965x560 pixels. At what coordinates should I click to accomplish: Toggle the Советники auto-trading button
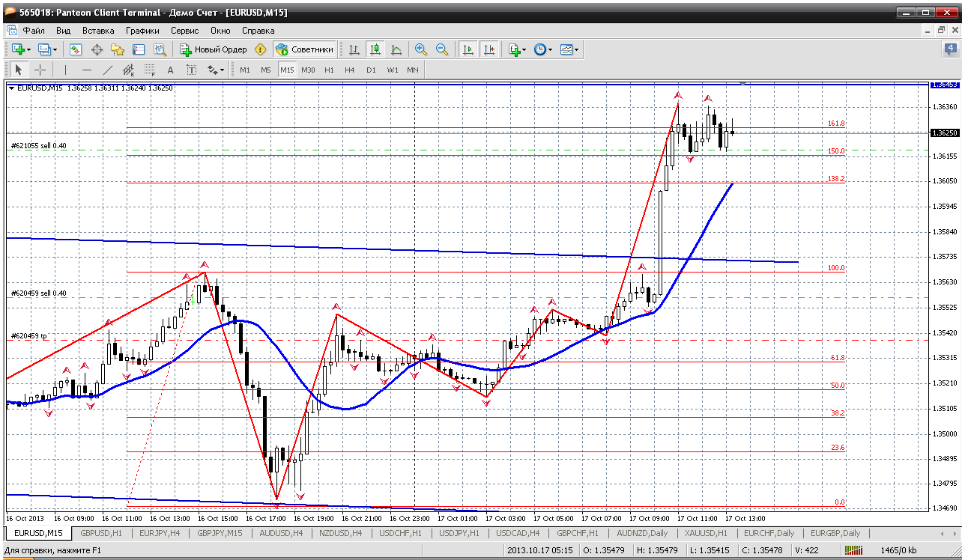point(304,49)
